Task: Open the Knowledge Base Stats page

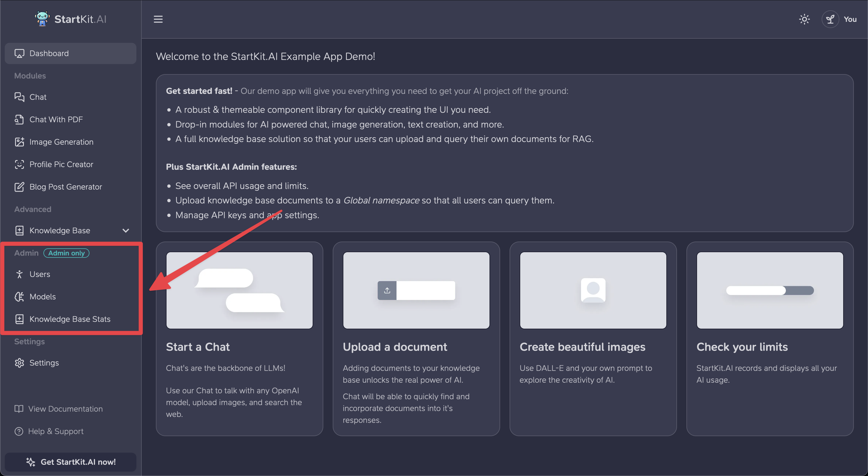Action: [x=70, y=319]
